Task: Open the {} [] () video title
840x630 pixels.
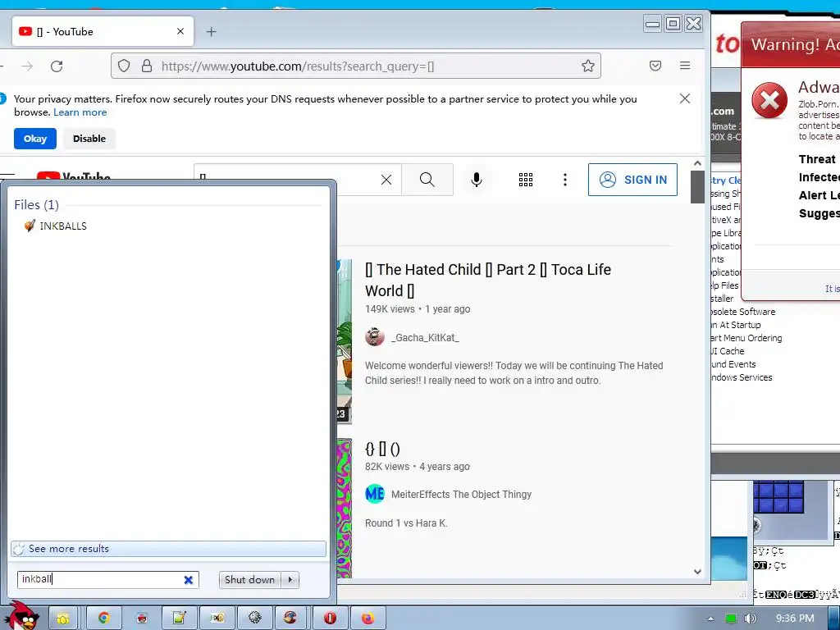Action: tap(382, 449)
